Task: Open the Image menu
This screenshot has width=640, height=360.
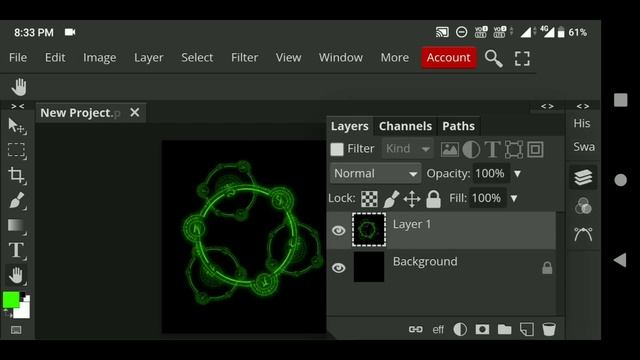Action: 100,58
